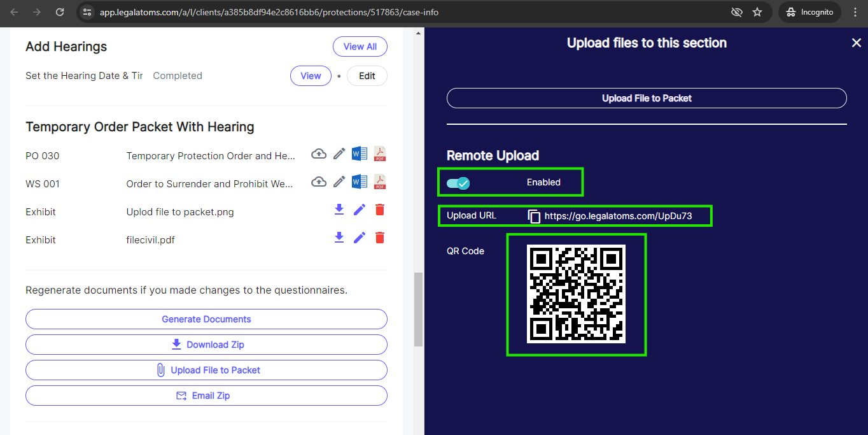Edit the filecivil.pdf exhibit
This screenshot has height=435, width=868.
360,238
